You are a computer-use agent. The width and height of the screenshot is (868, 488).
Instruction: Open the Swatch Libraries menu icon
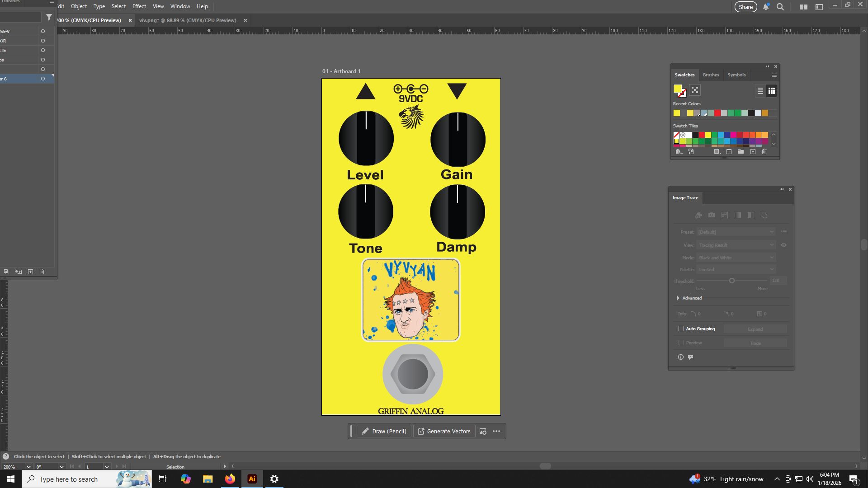[x=678, y=152]
